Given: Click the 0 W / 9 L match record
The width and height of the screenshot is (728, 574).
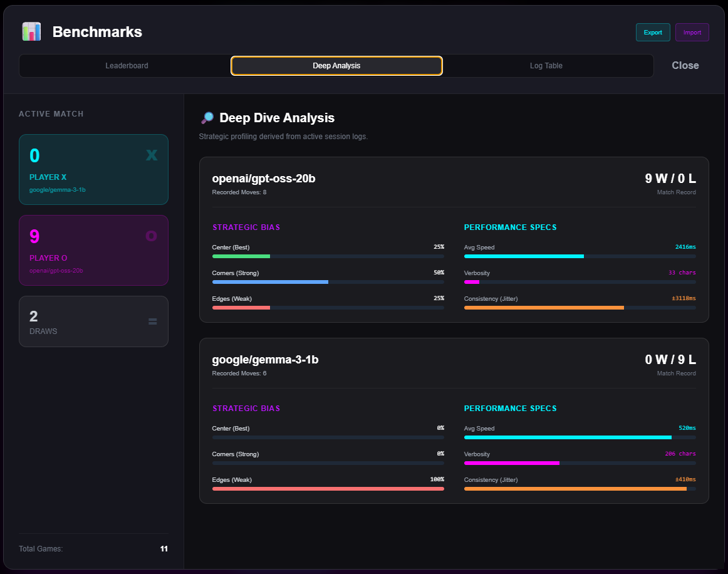Looking at the screenshot, I should 670,360.
